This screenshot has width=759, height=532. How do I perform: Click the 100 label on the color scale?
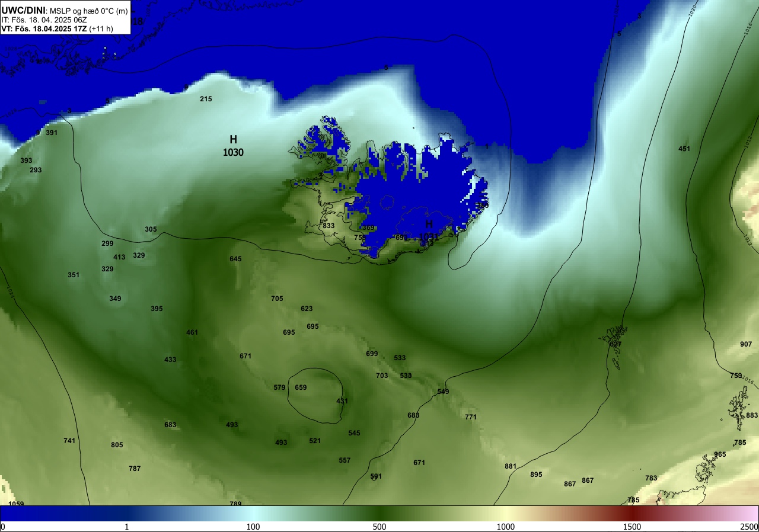tap(253, 527)
